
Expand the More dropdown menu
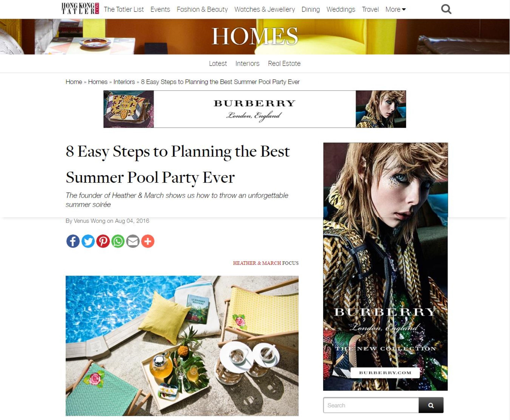point(395,9)
